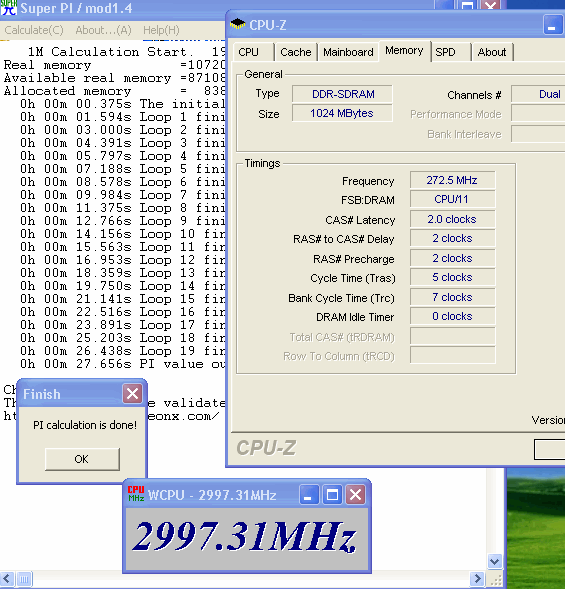Click the 272.5 MHz frequency value

[452, 180]
